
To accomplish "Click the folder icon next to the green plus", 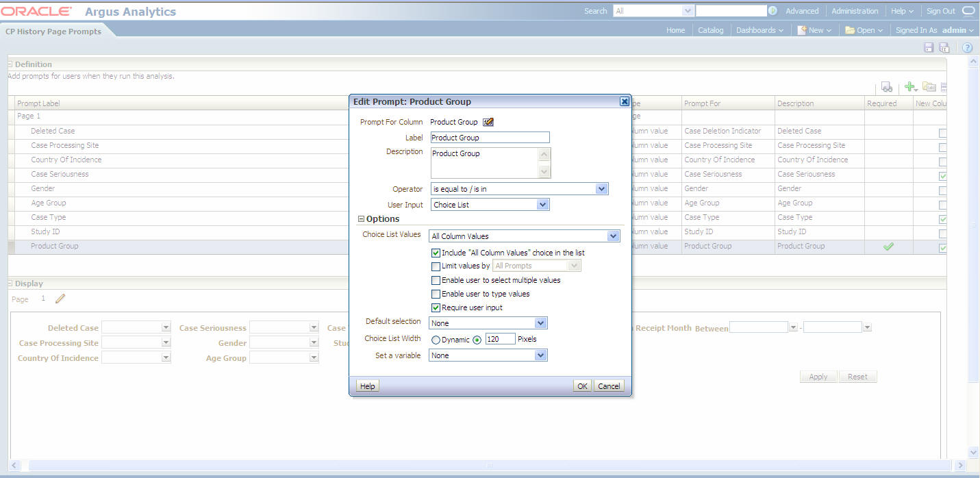I will tap(929, 87).
